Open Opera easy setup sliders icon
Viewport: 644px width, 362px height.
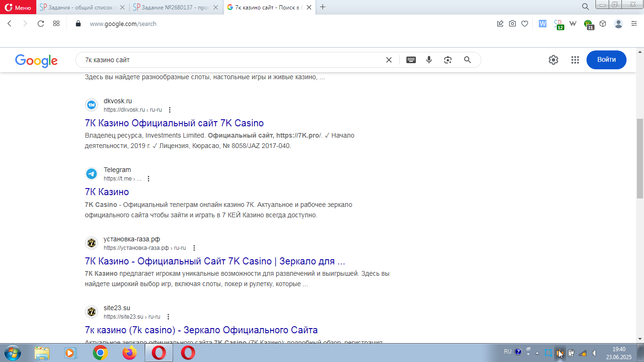tap(634, 24)
